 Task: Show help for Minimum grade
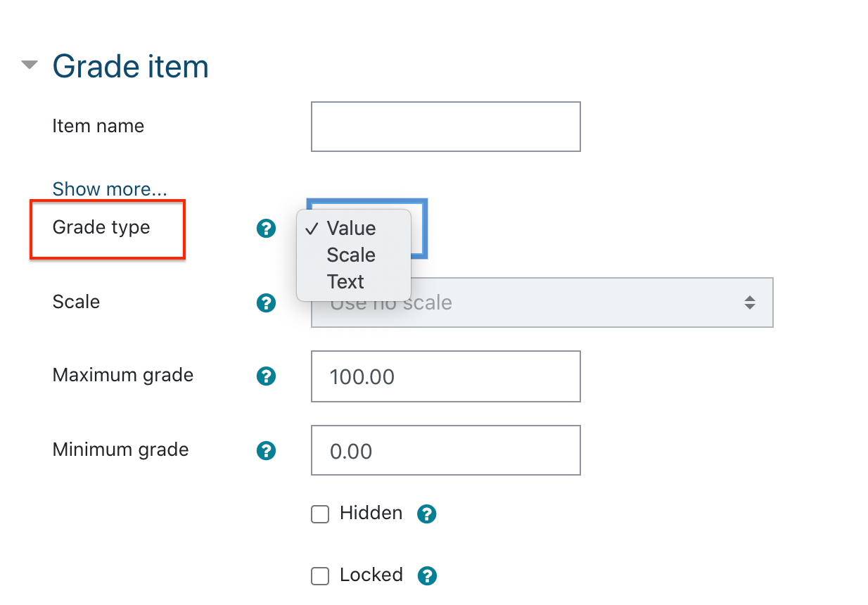[266, 451]
